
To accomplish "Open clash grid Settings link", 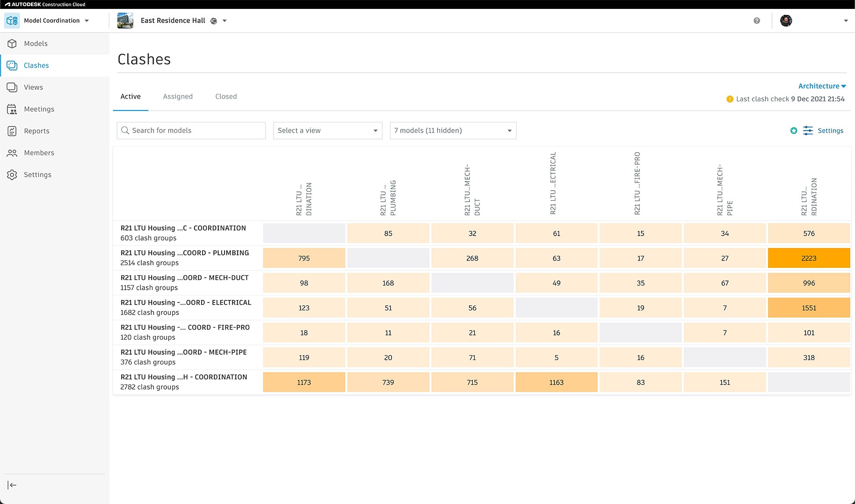I will point(830,131).
